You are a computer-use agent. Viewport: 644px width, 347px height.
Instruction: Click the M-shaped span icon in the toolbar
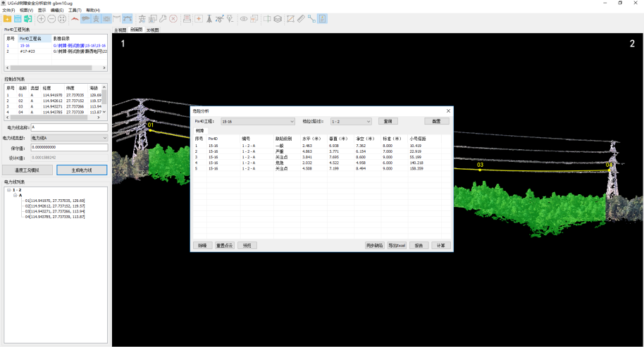point(117,19)
